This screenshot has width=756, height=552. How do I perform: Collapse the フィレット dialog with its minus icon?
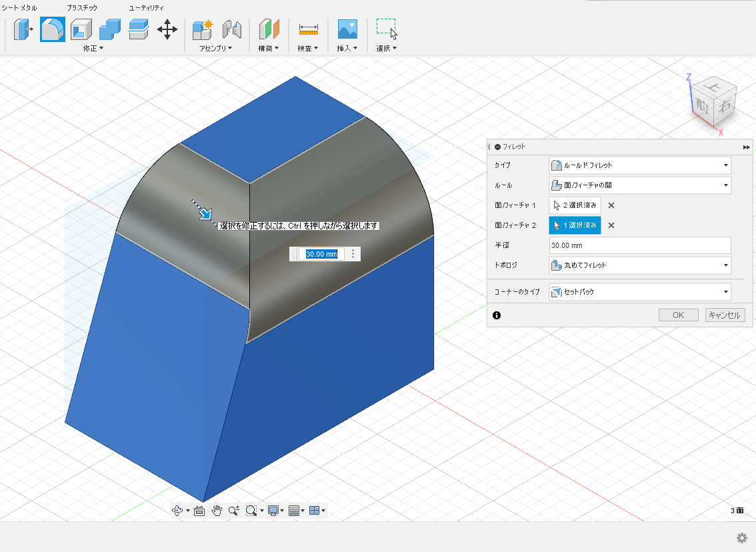(497, 147)
